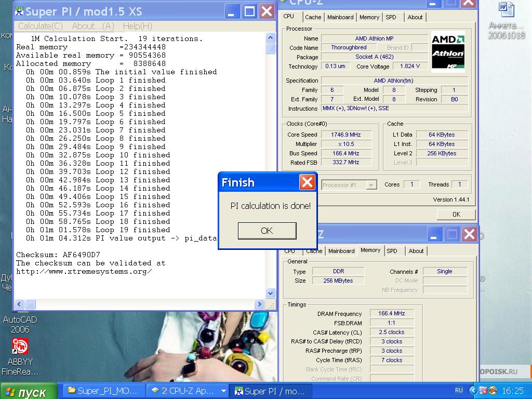532x399 pixels.
Task: Open the ABBYY FineReader desktop icon
Action: (20, 346)
